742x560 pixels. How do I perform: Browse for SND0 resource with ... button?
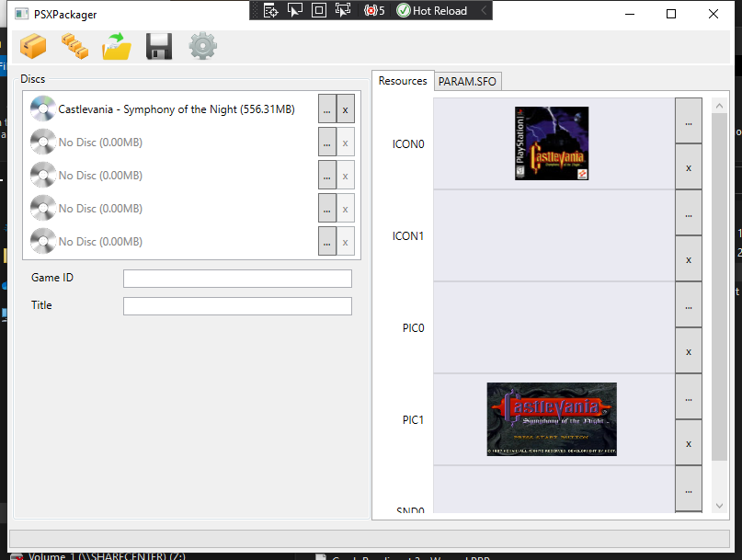(689, 488)
